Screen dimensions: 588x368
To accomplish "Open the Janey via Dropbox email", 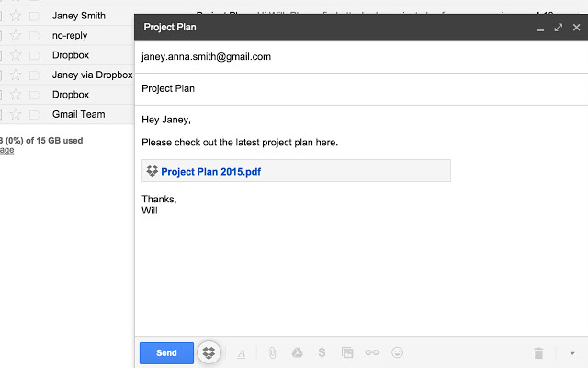I will coord(92,75).
